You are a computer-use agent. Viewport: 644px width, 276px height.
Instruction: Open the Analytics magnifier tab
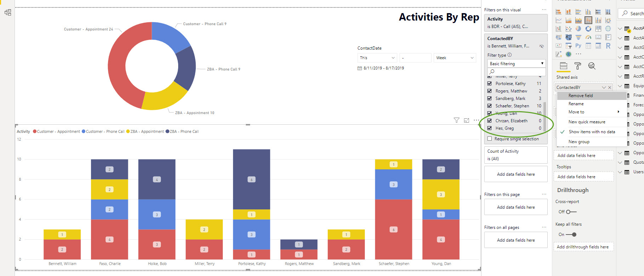(x=592, y=66)
